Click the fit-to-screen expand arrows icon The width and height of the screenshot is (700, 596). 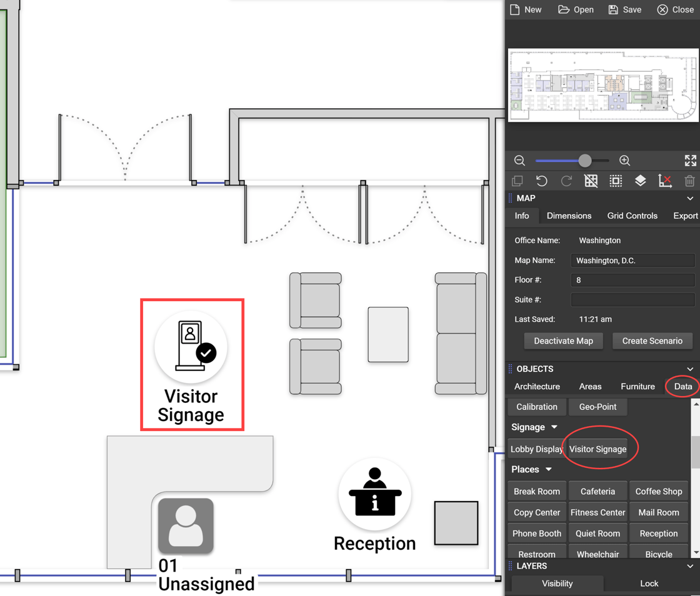coord(690,161)
